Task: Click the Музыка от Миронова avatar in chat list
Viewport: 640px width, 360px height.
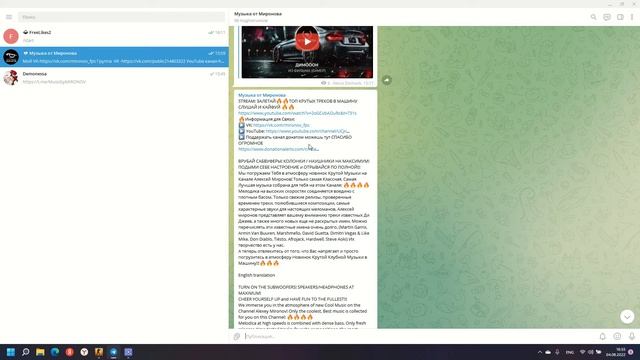Action: click(11, 57)
